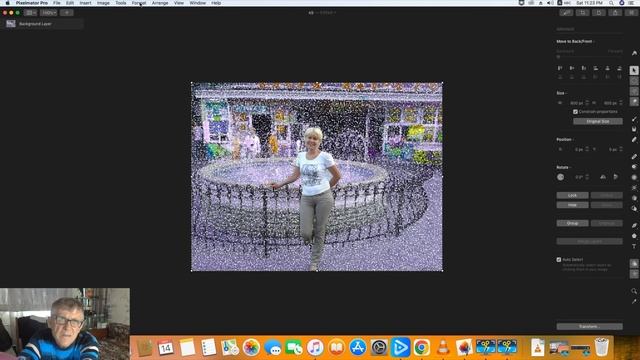
Task: Select the Shape tool in right toolbar
Action: [634, 236]
